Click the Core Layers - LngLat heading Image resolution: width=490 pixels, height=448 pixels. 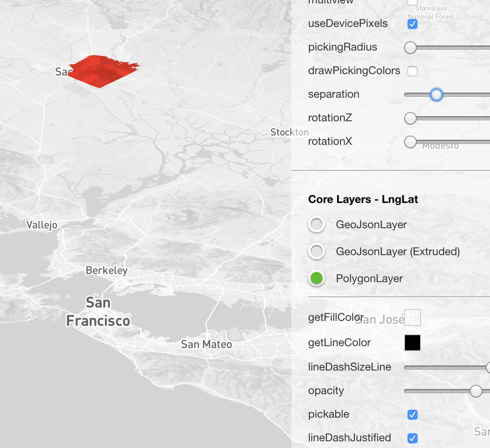click(x=363, y=199)
